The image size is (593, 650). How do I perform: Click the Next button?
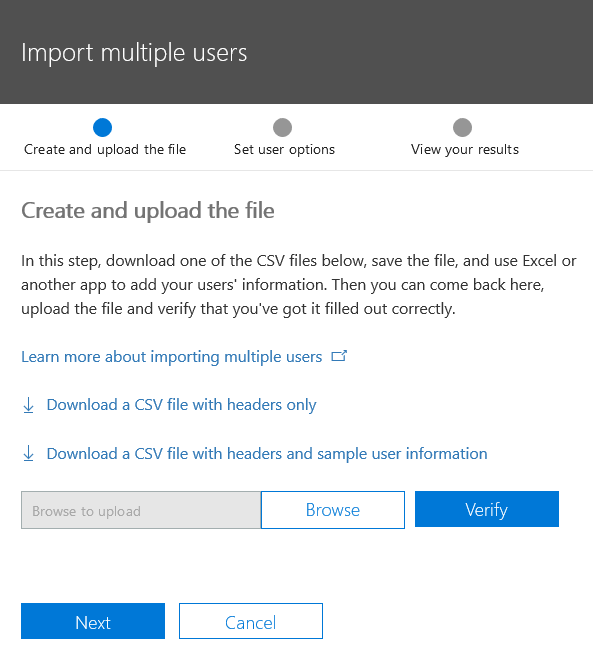point(93,621)
